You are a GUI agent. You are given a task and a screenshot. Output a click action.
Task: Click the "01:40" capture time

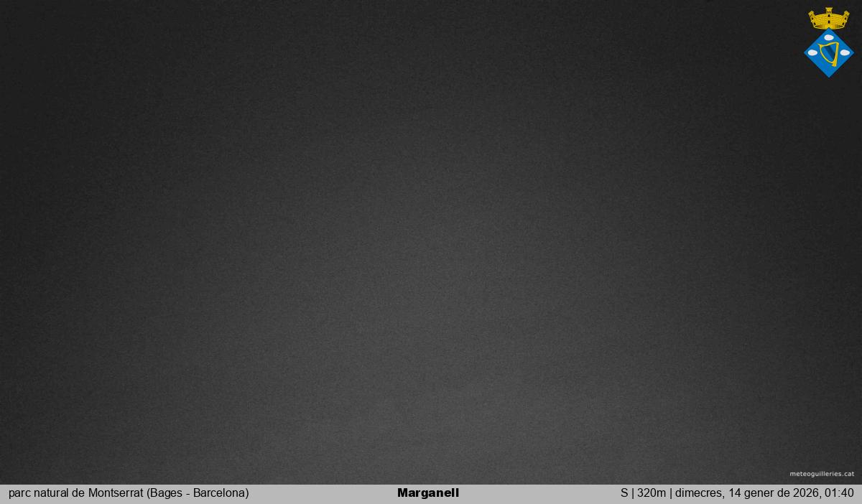tap(840, 493)
